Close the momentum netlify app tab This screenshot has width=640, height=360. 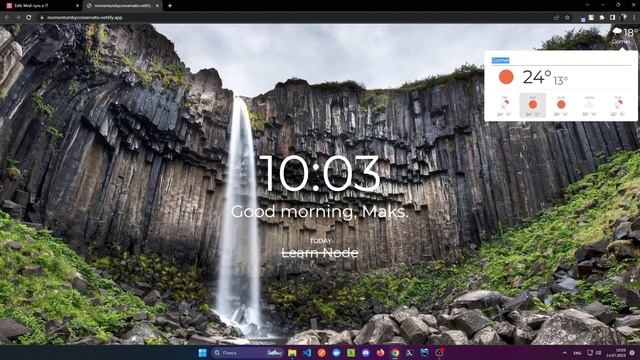(157, 6)
